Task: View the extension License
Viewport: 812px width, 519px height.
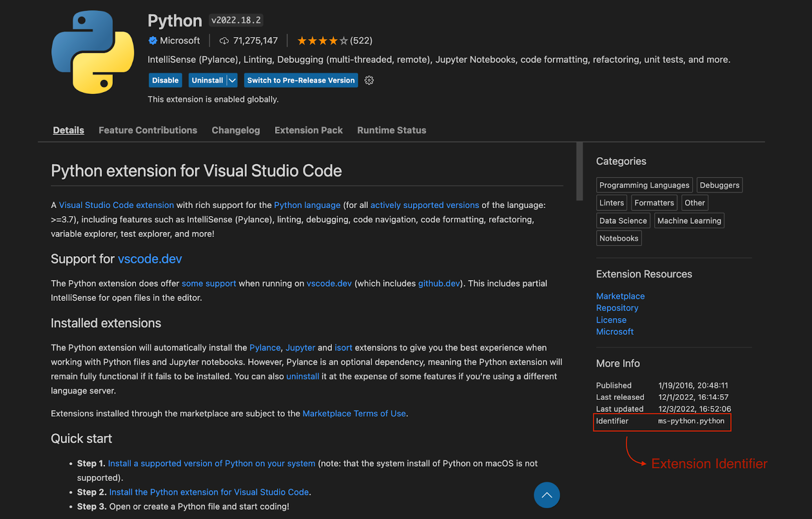Action: (x=611, y=320)
